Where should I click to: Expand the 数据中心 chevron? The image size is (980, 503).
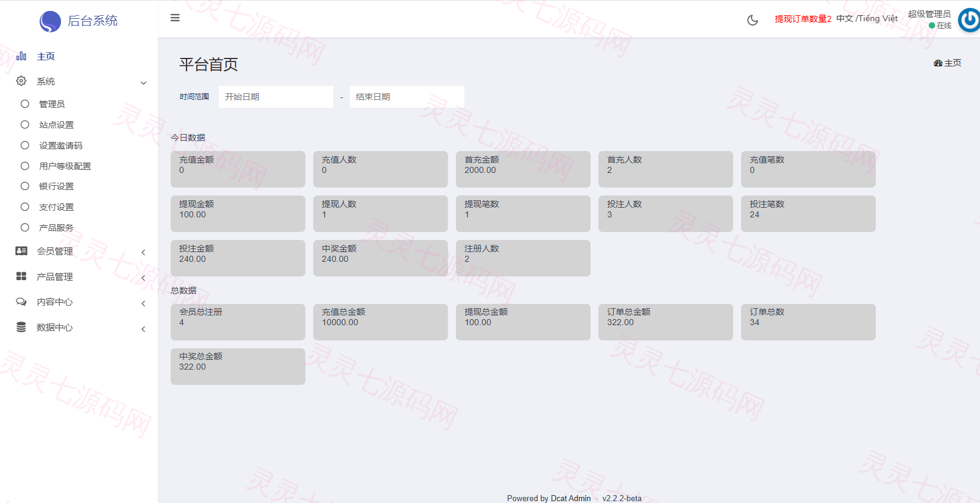[143, 329]
